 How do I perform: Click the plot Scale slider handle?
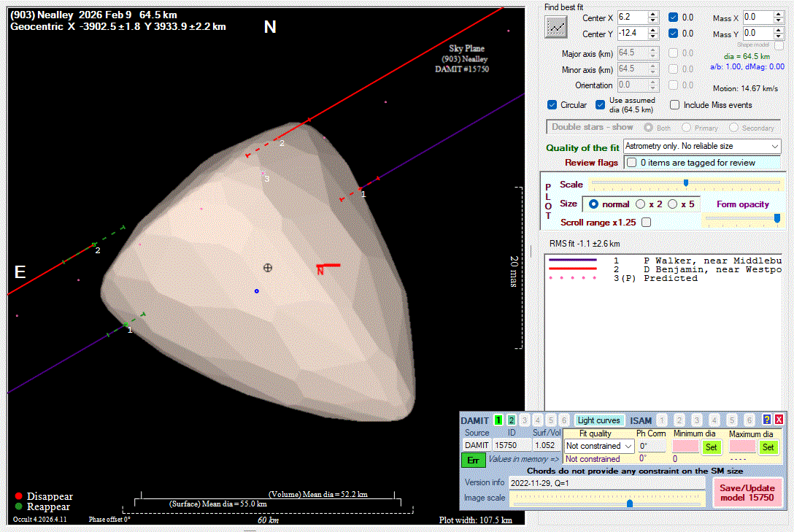[685, 182]
